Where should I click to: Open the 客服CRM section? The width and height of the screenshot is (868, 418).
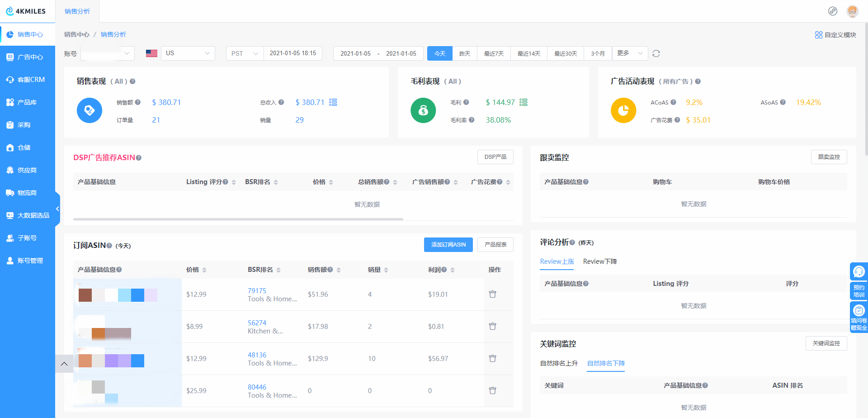(28, 79)
